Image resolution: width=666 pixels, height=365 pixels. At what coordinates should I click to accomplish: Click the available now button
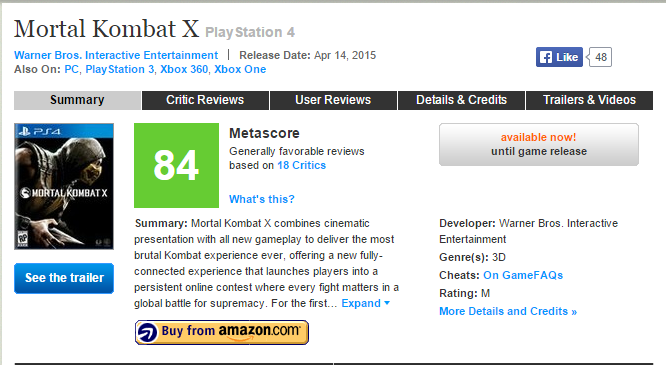539,144
